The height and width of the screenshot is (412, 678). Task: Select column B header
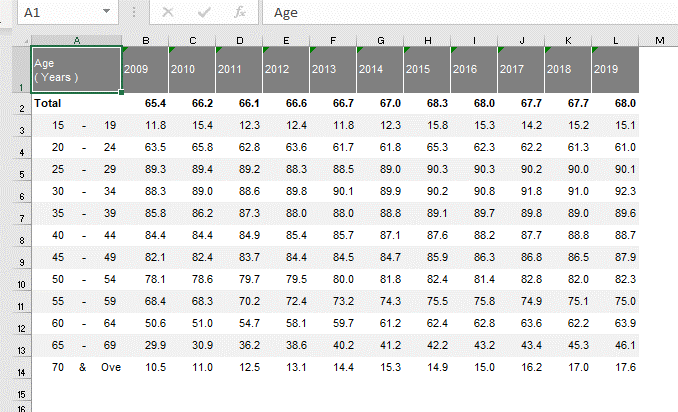point(145,39)
